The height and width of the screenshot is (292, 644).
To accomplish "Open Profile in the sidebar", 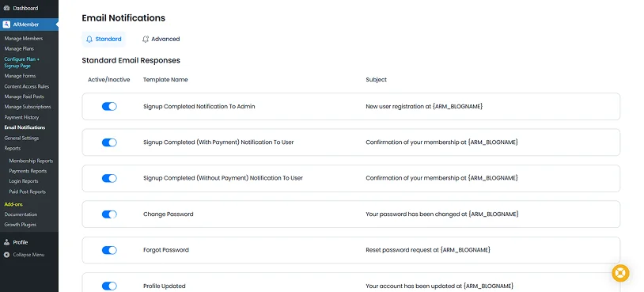I will (x=20, y=242).
